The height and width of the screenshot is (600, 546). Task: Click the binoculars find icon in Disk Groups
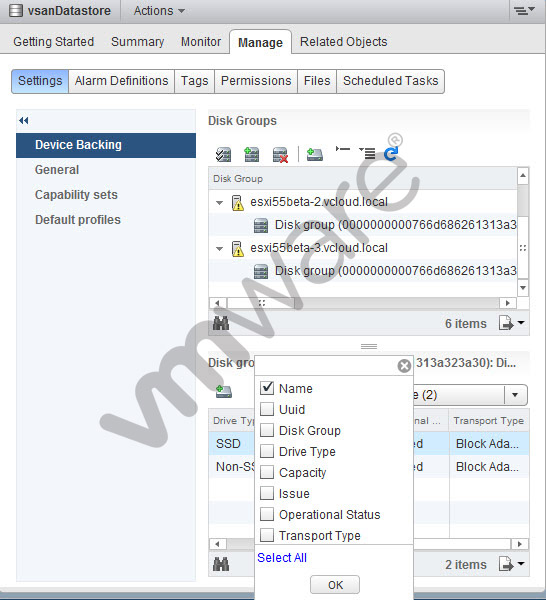(x=221, y=324)
